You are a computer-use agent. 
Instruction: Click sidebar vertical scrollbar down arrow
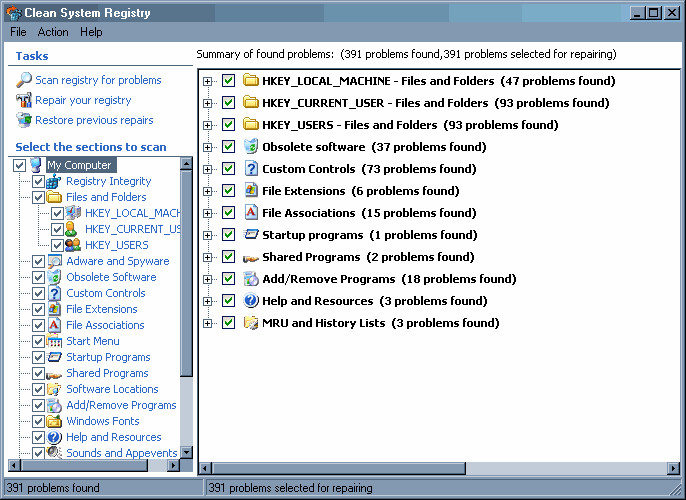coord(187,452)
